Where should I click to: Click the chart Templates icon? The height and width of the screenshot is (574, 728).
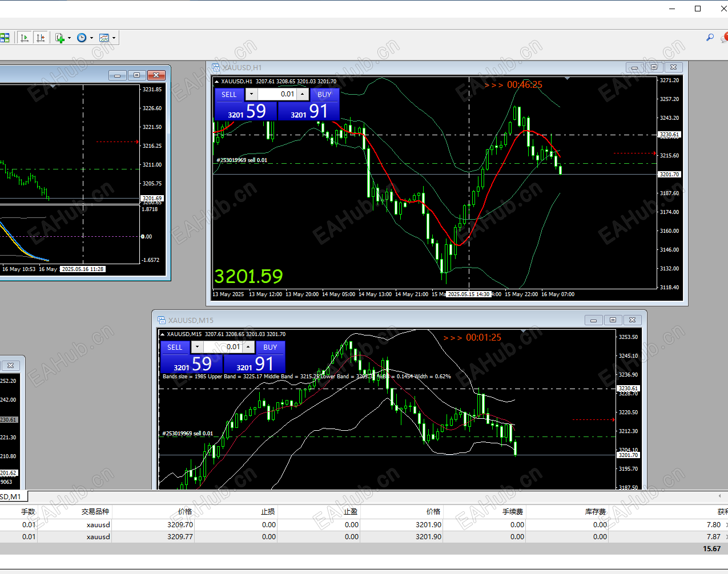pyautogui.click(x=104, y=38)
